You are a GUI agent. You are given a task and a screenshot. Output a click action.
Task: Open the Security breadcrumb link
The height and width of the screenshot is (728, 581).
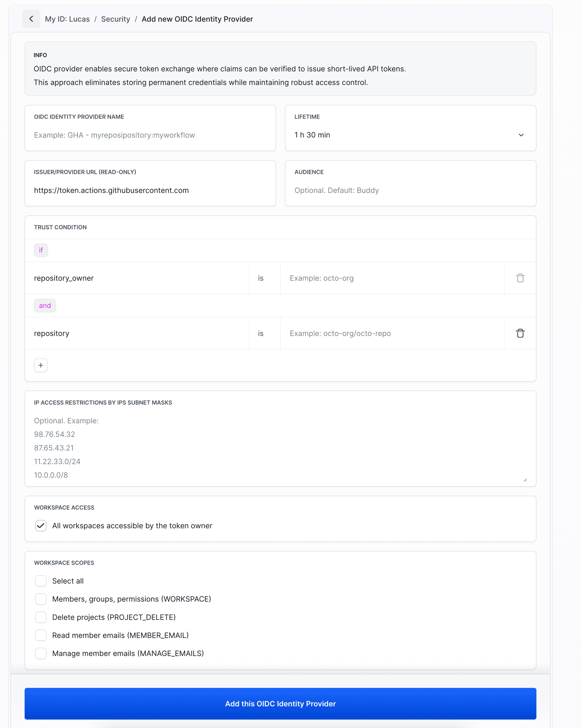115,19
